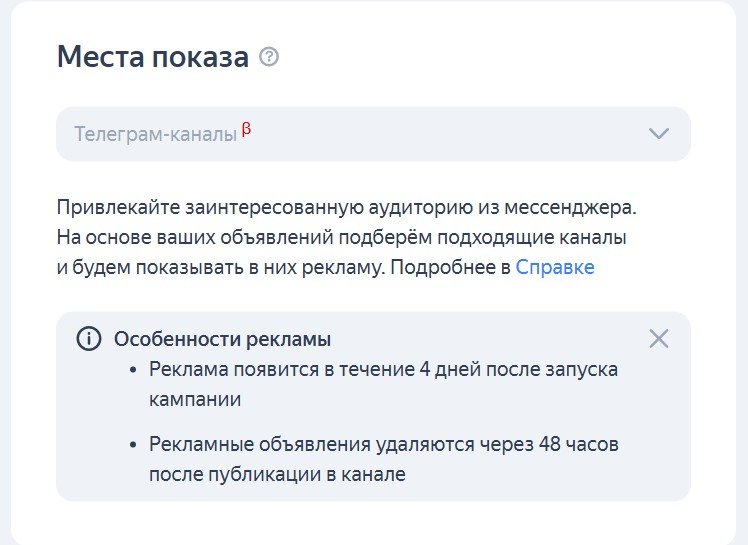
Task: Click the Места показа heading
Action: click(152, 57)
